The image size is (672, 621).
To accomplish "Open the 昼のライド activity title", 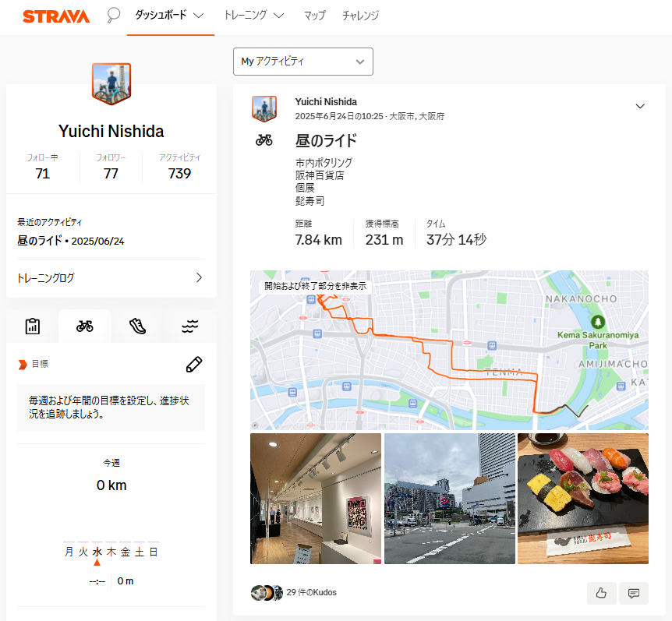I will [x=326, y=141].
